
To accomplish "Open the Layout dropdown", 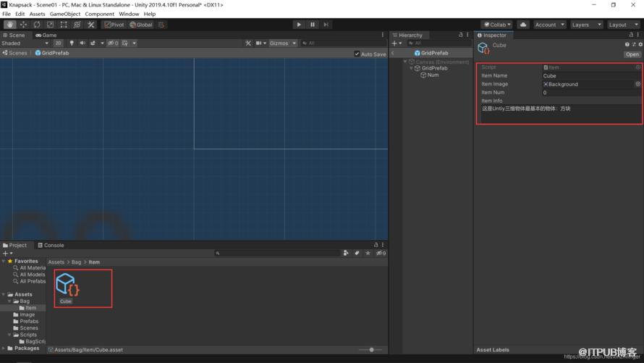I will pos(623,25).
